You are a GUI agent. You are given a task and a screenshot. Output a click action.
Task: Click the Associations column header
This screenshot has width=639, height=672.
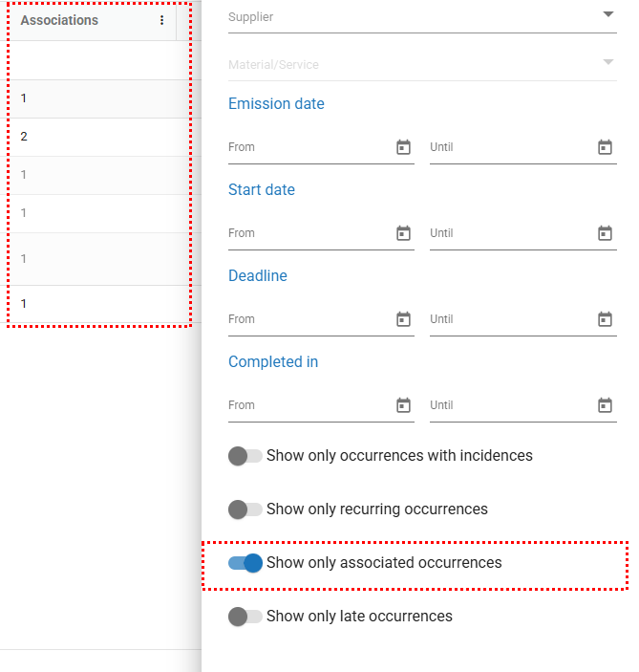coord(59,20)
